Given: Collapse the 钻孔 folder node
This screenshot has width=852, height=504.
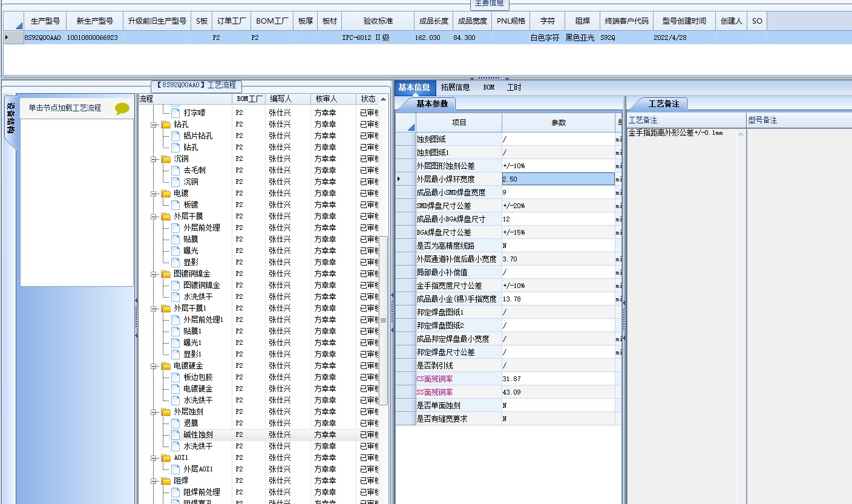Looking at the screenshot, I should 154,125.
